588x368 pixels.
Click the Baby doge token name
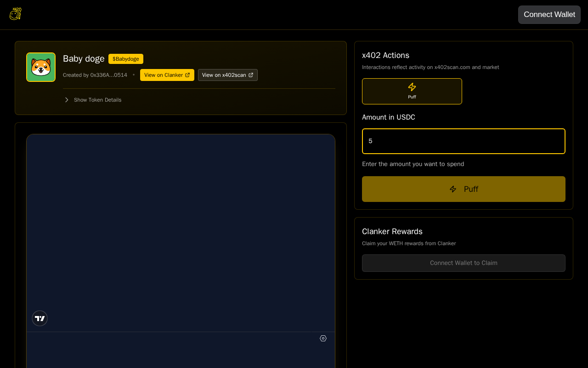[x=84, y=59]
